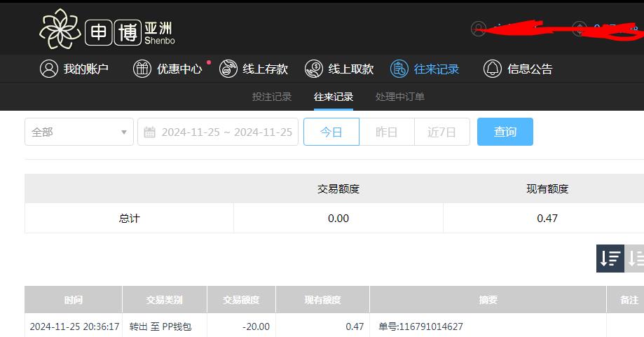Click the 现有额度 summary header

point(547,189)
